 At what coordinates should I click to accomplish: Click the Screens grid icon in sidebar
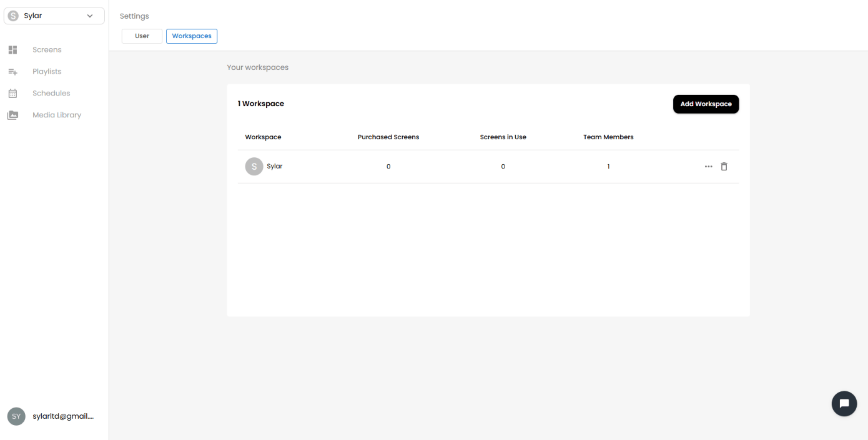click(x=12, y=50)
